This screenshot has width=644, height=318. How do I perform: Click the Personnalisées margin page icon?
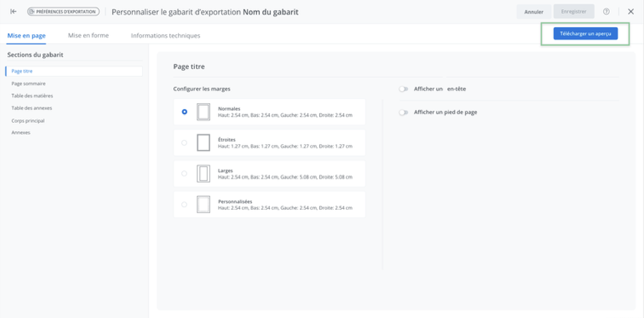(x=203, y=204)
